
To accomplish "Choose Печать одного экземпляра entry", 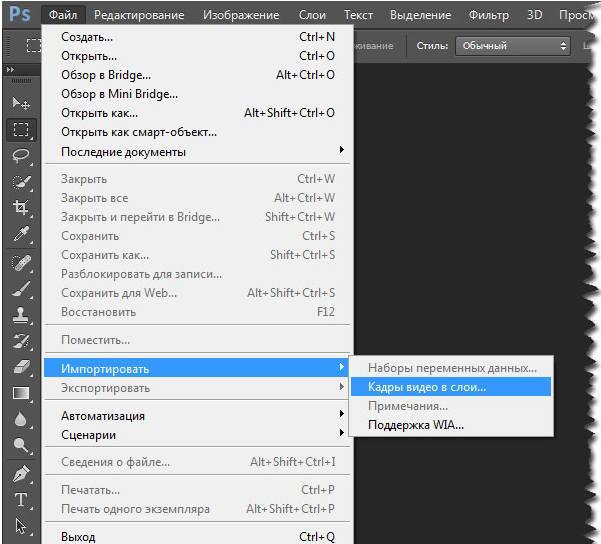I will tap(197, 509).
